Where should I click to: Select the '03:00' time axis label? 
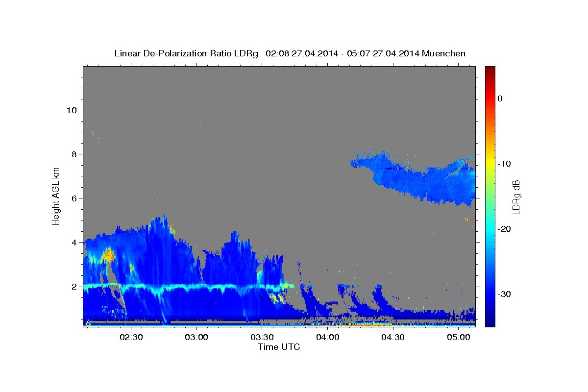click(197, 337)
